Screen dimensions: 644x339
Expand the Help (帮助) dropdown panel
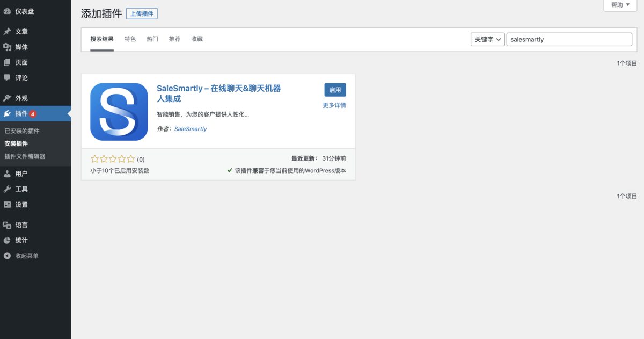point(620,5)
